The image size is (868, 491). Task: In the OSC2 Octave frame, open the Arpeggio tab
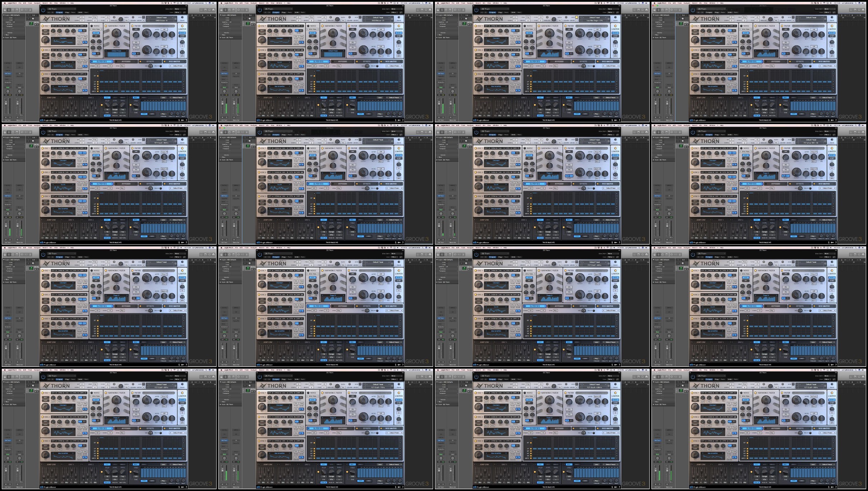[126, 62]
